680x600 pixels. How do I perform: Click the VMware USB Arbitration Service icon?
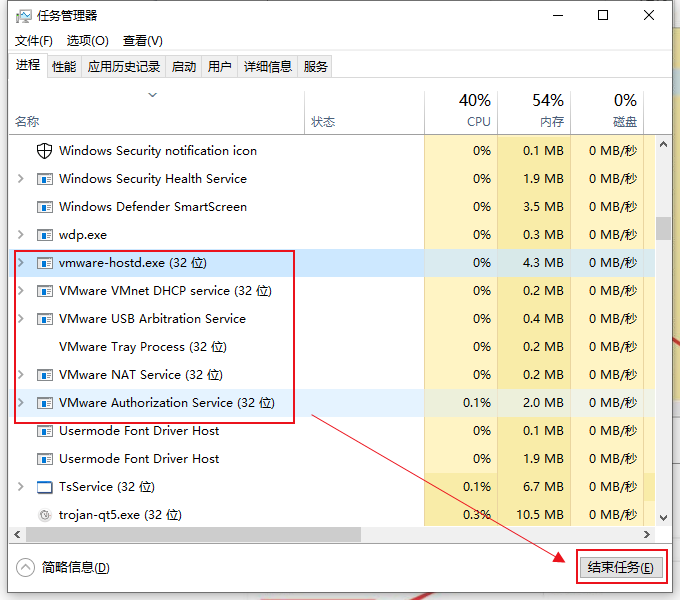45,319
